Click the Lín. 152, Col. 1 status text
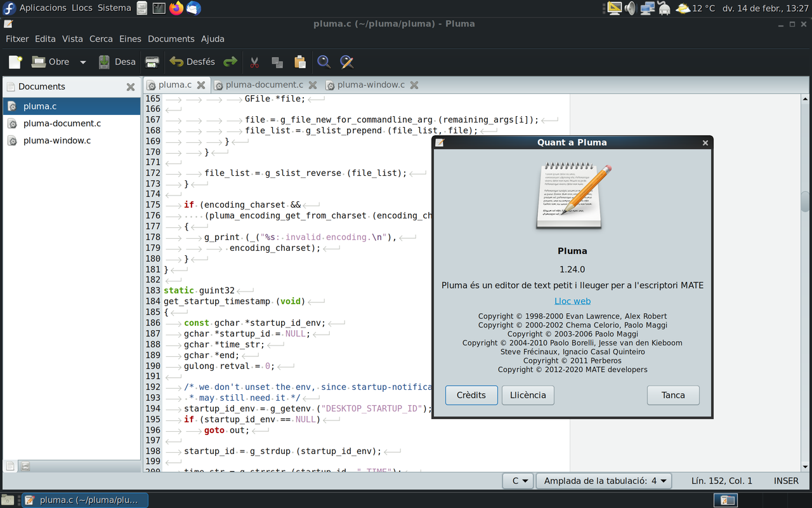The height and width of the screenshot is (508, 812). [x=721, y=481]
